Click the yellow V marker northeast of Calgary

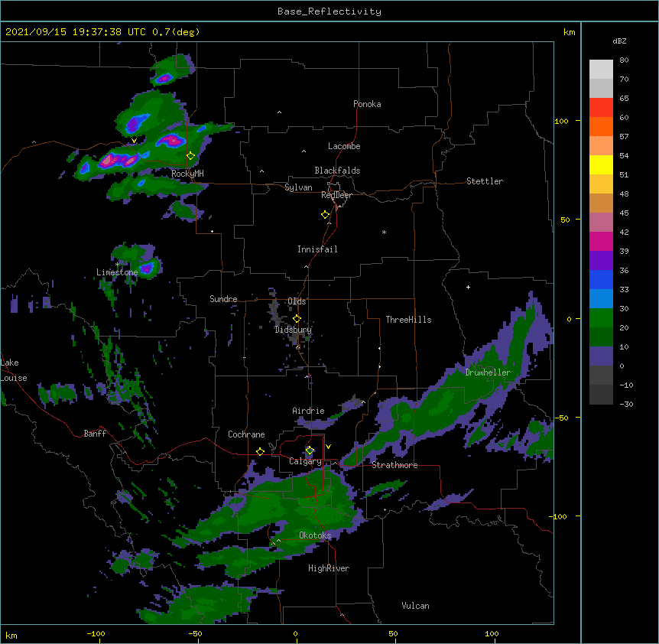[328, 447]
